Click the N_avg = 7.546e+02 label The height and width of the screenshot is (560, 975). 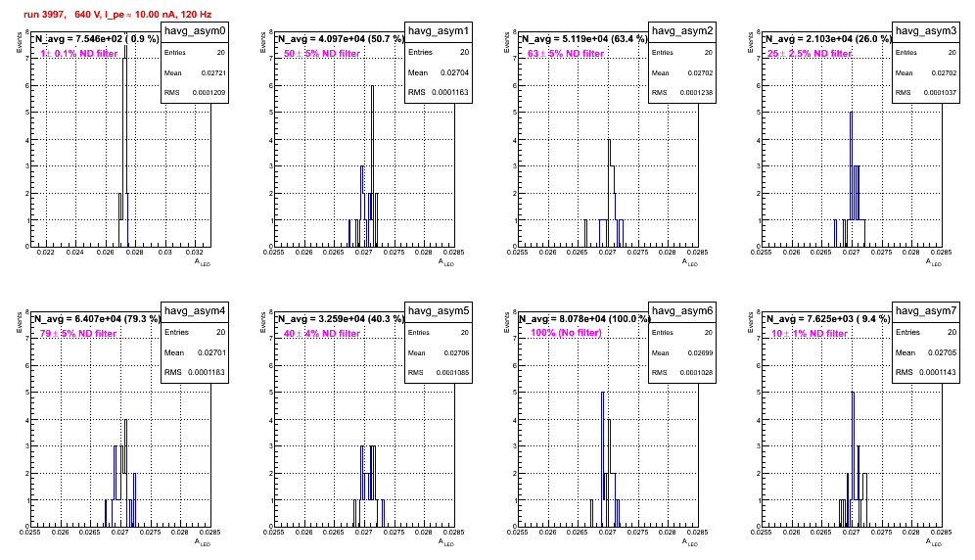point(96,39)
